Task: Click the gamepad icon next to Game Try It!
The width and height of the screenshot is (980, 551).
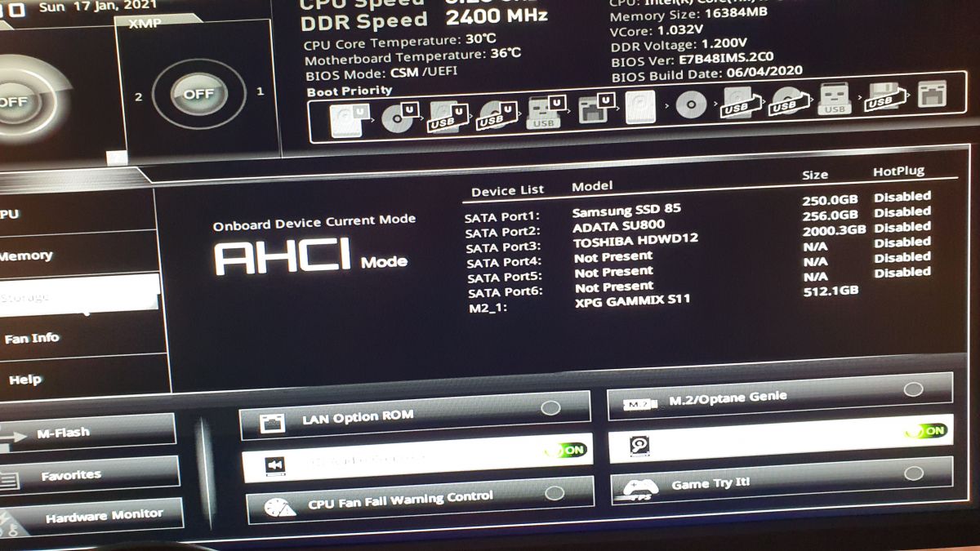Action: pos(640,489)
